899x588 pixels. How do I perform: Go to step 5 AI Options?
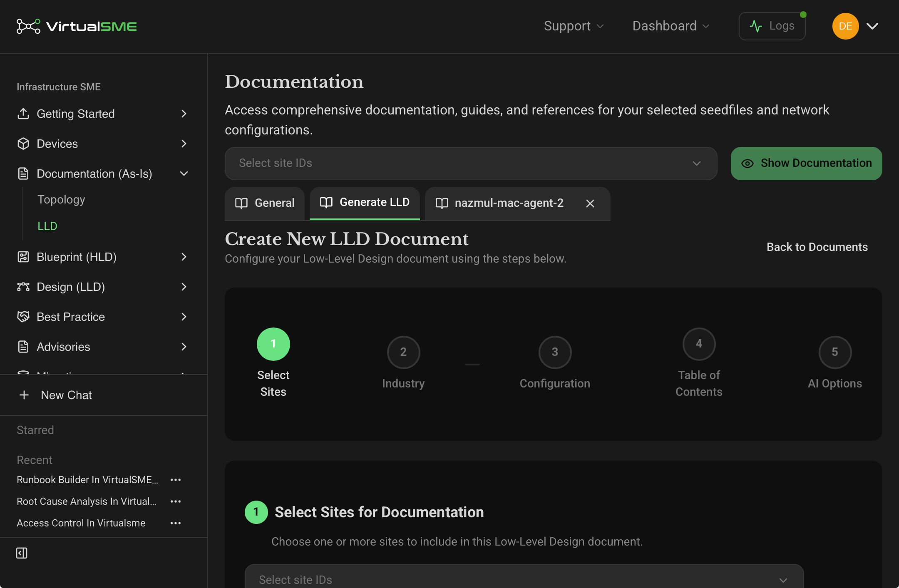tap(835, 362)
